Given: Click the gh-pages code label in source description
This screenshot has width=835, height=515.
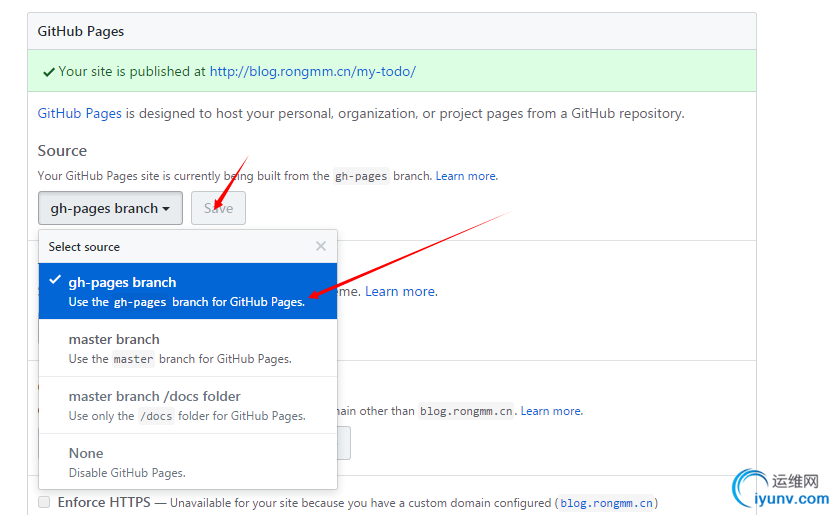Looking at the screenshot, I should click(361, 176).
